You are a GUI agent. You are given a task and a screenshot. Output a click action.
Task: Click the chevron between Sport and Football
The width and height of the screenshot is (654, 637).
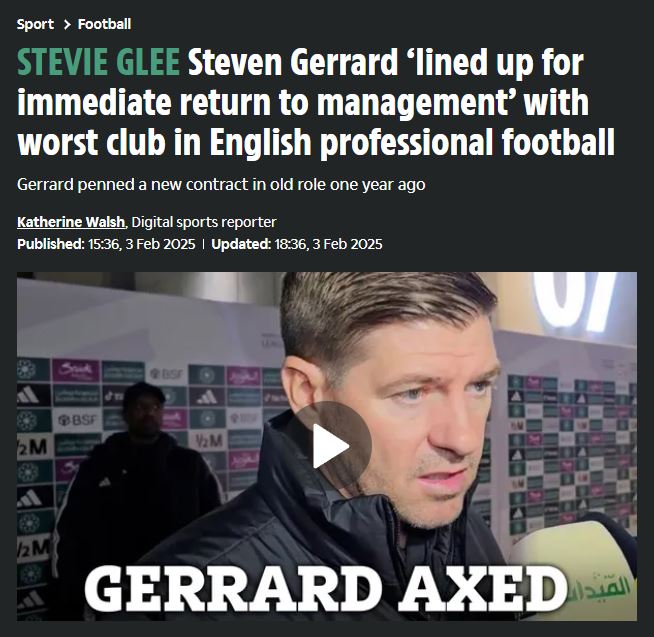(67, 25)
